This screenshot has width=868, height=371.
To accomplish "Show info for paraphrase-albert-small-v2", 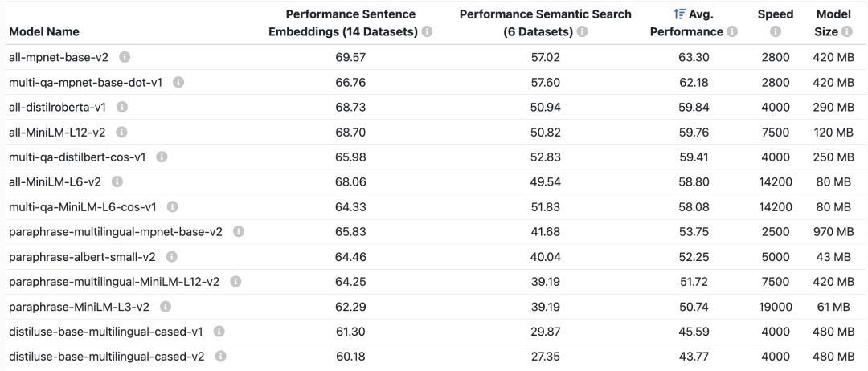I will (171, 257).
